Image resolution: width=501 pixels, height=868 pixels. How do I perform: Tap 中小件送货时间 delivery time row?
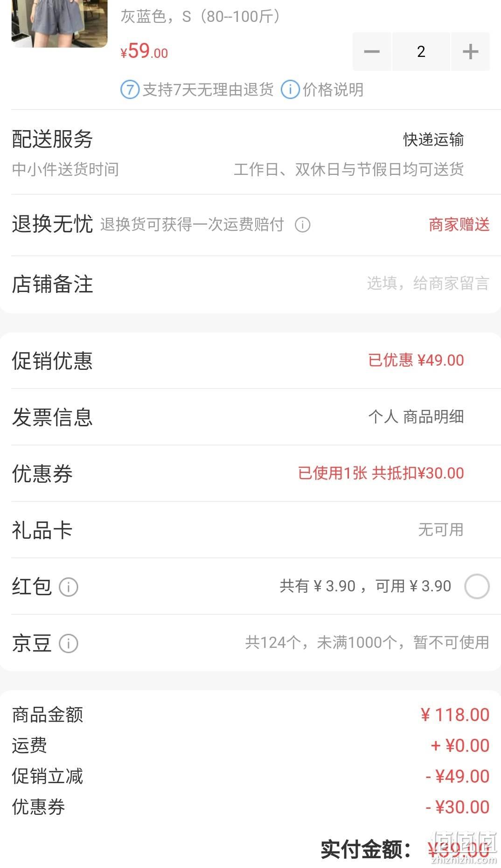click(250, 169)
